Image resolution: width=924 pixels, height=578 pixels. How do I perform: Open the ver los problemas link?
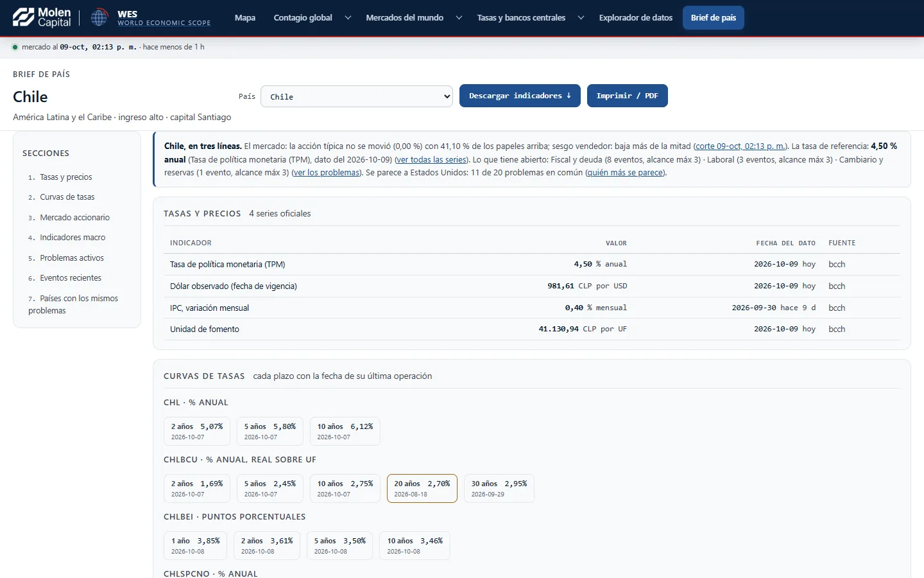point(327,172)
